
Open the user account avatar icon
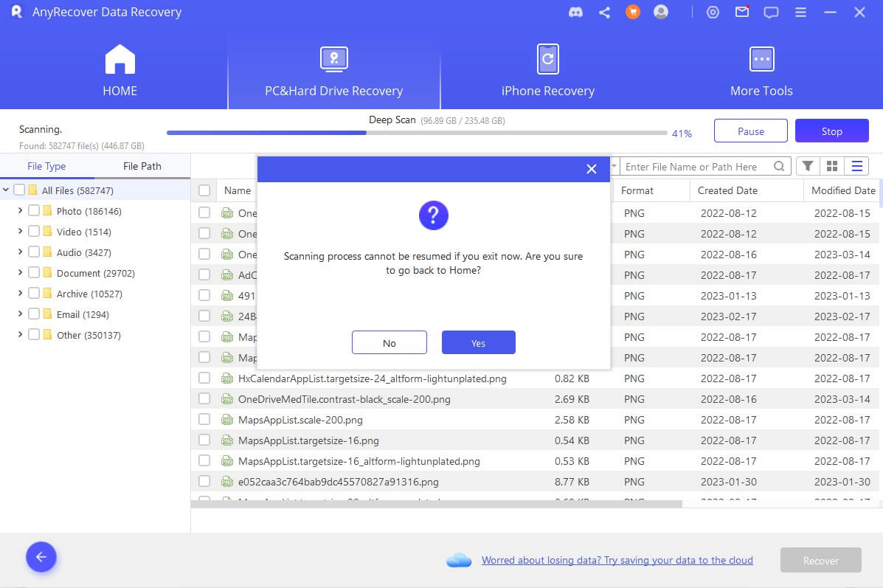661,13
